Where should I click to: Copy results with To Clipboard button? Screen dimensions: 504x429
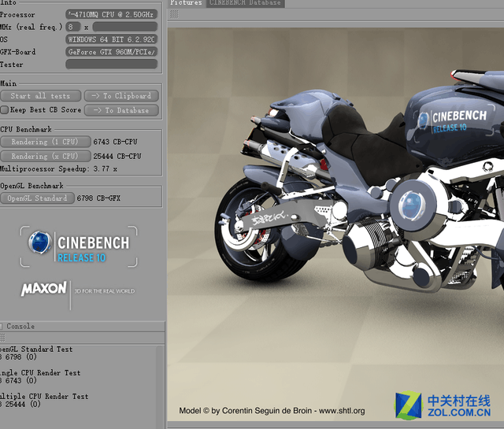point(121,96)
